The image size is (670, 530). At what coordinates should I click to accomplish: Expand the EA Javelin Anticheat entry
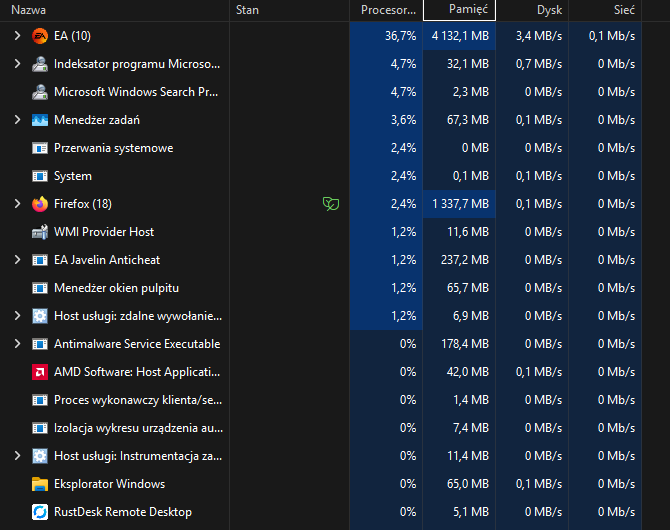[17, 260]
